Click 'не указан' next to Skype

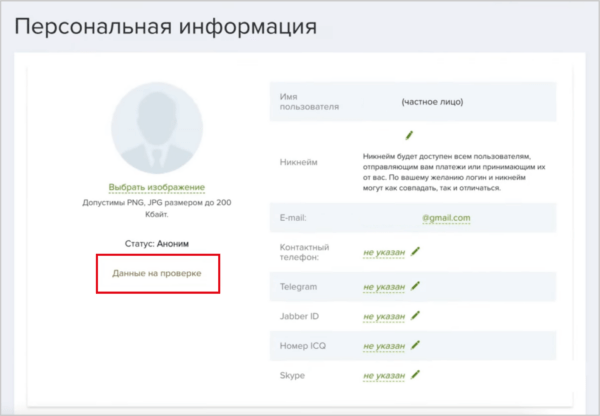384,375
